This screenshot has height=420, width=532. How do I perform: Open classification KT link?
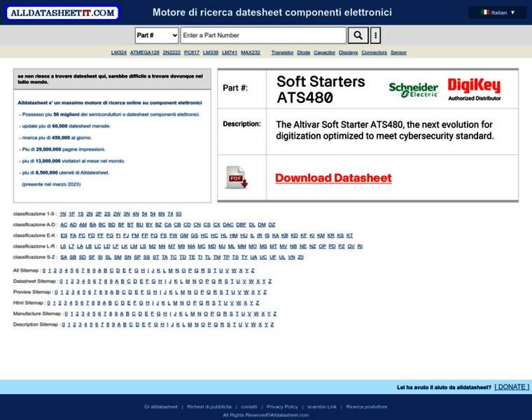pyautogui.click(x=350, y=235)
